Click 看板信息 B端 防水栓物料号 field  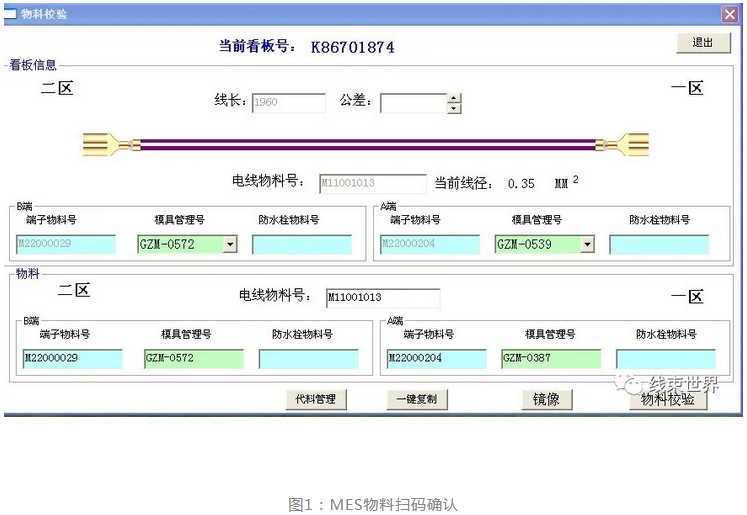(x=301, y=244)
